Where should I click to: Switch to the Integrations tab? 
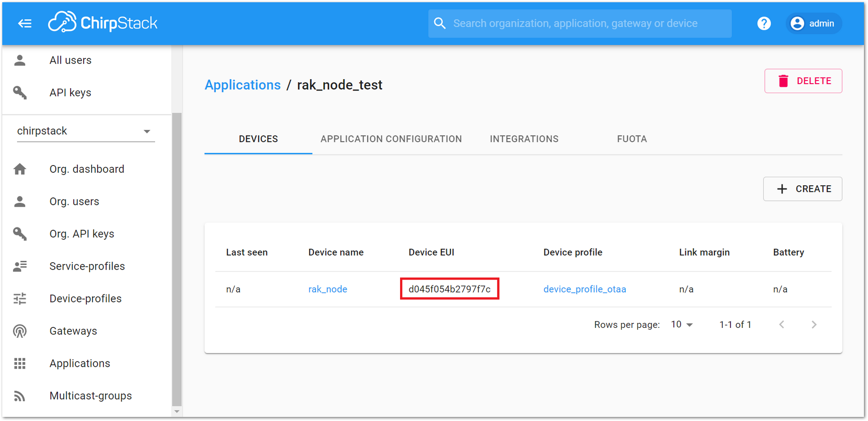(524, 139)
